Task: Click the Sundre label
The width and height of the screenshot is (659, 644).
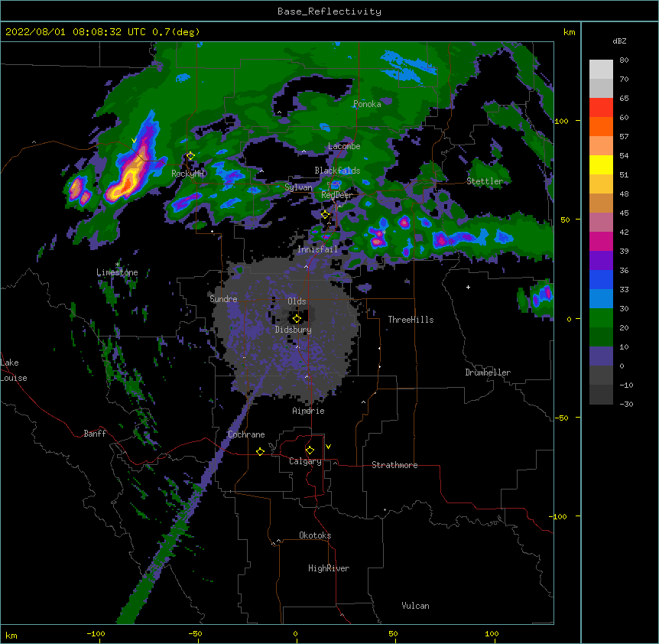Action: 223,299
